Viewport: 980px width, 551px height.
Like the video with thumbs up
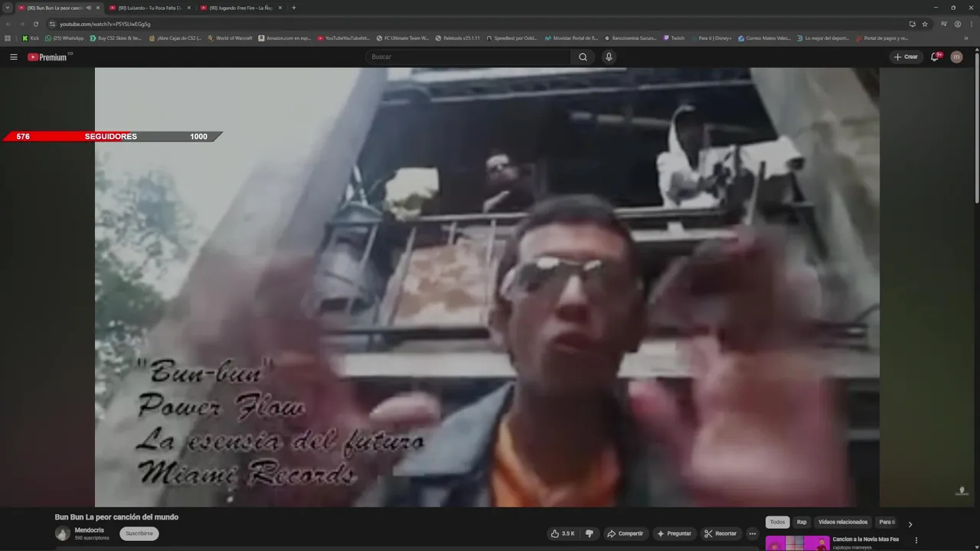click(x=563, y=533)
